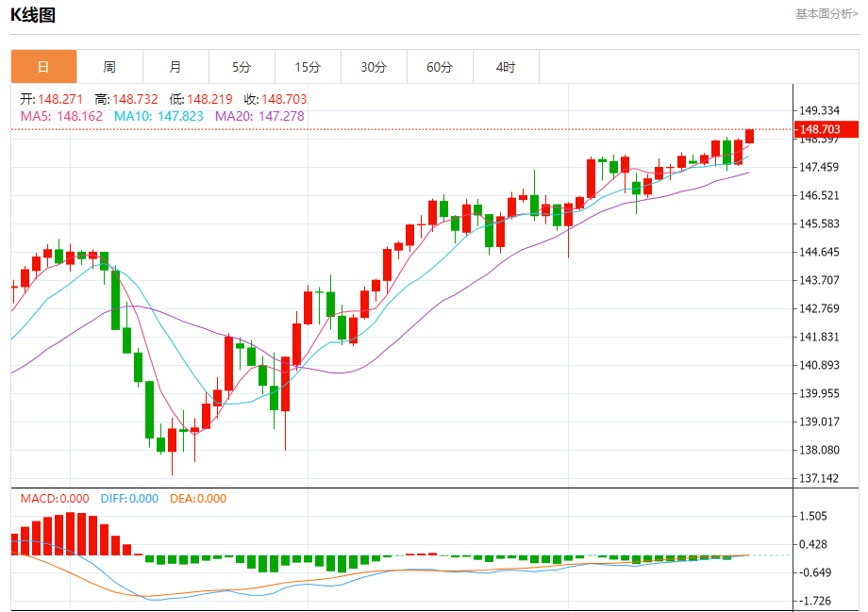
Task: Click the 137.142 price axis label
Action: [x=819, y=478]
